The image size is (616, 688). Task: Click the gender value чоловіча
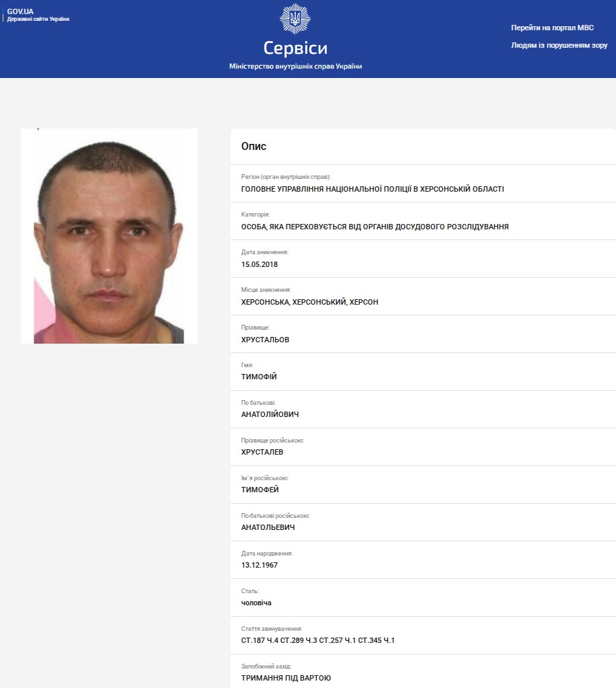[x=256, y=603]
